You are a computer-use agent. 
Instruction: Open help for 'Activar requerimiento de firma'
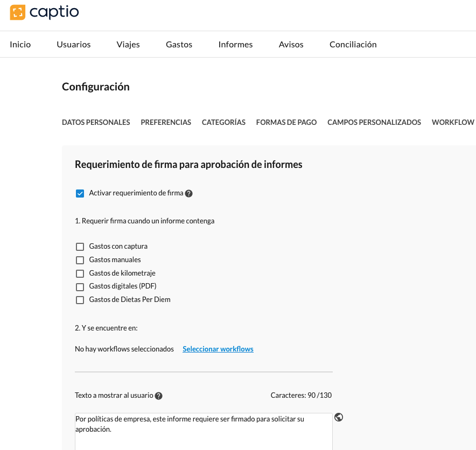pyautogui.click(x=188, y=193)
